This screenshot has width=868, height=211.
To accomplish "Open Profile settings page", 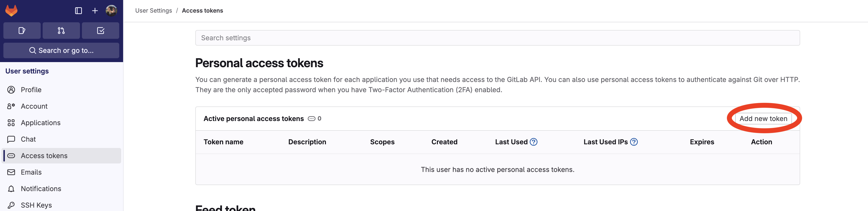I will [31, 90].
